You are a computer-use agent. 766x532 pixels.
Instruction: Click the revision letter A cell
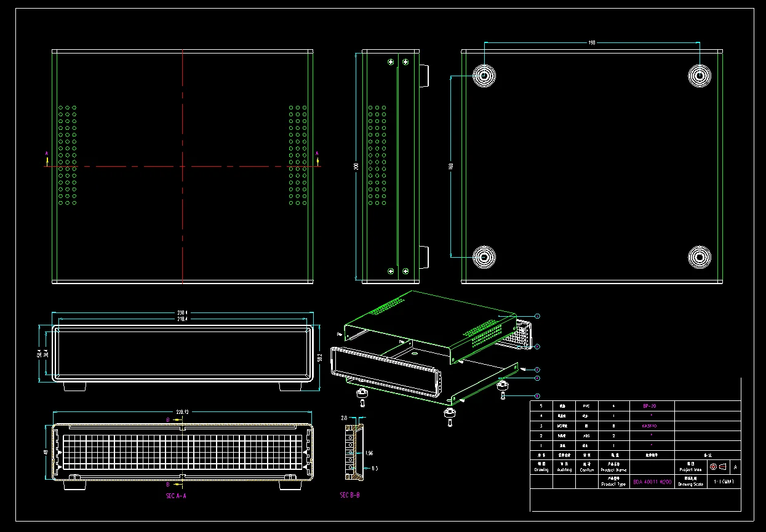735,467
